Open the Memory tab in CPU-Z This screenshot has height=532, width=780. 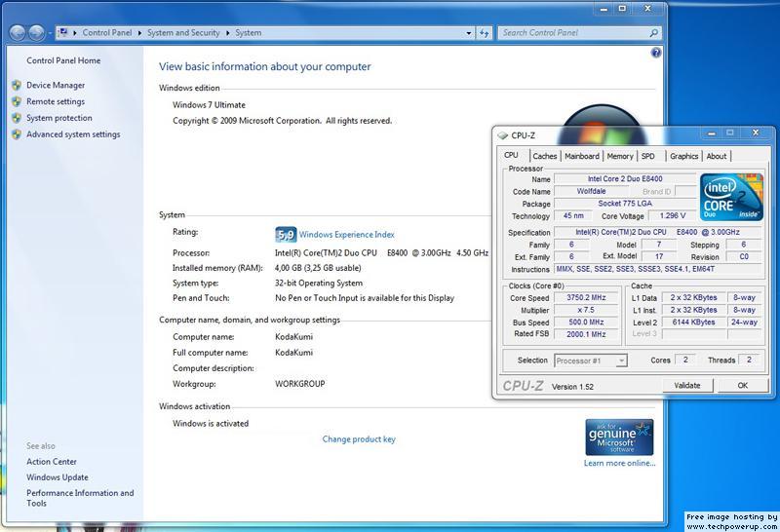620,156
